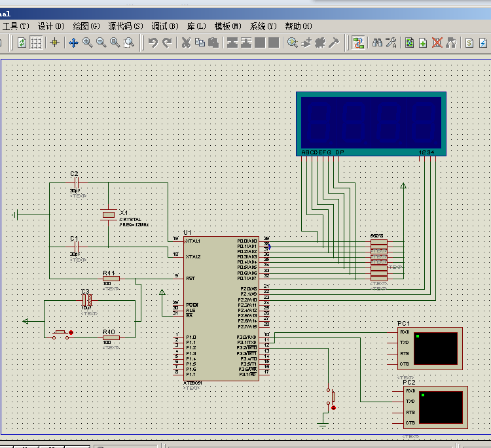Toggle the INT0 switch's red actuator
This screenshot has width=491, height=448.
(x=333, y=407)
